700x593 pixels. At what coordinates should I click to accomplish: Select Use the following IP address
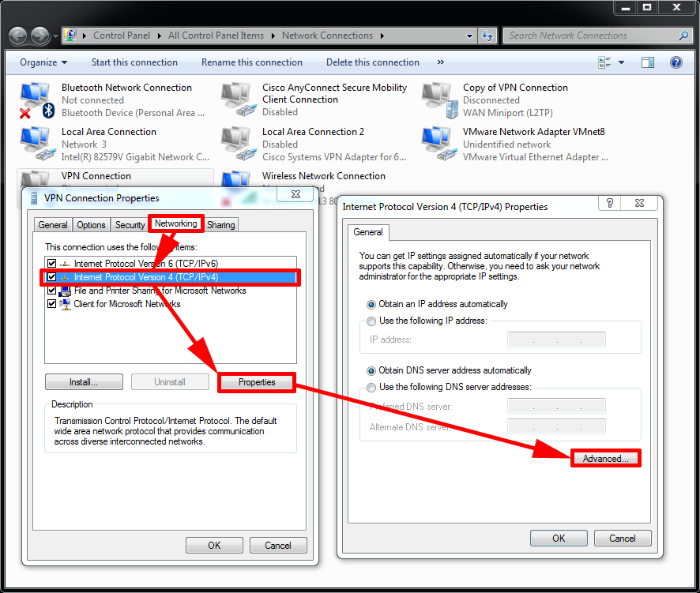371,321
